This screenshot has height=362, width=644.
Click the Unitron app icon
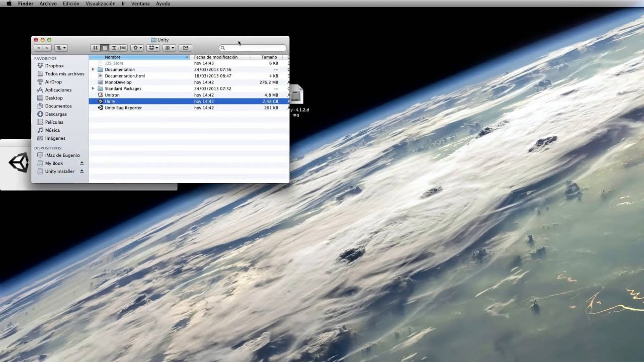pyautogui.click(x=100, y=95)
